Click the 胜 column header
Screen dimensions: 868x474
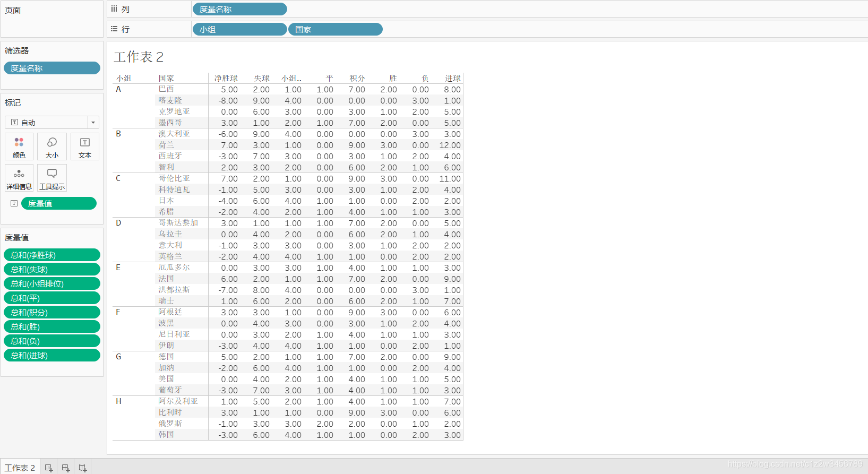(x=393, y=78)
